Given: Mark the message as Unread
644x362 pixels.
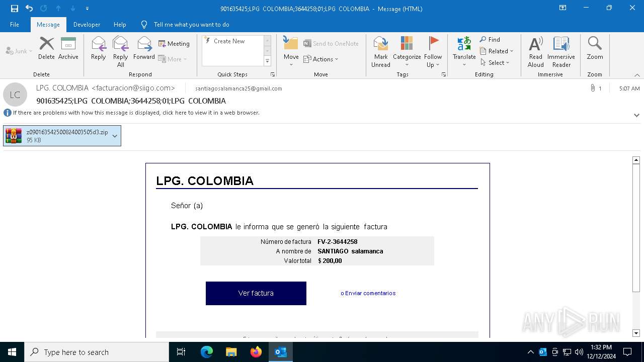Looking at the screenshot, I should coord(381,51).
